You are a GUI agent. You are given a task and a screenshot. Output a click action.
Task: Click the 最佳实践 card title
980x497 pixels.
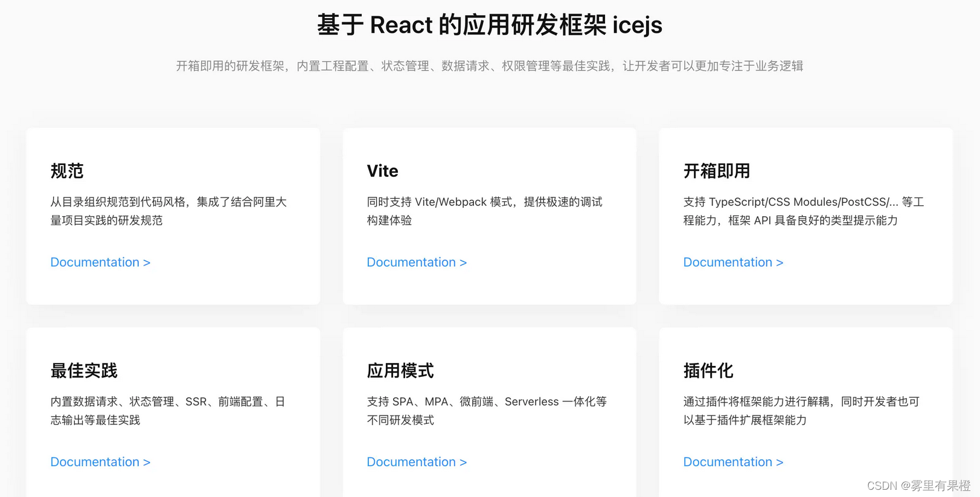(x=84, y=371)
